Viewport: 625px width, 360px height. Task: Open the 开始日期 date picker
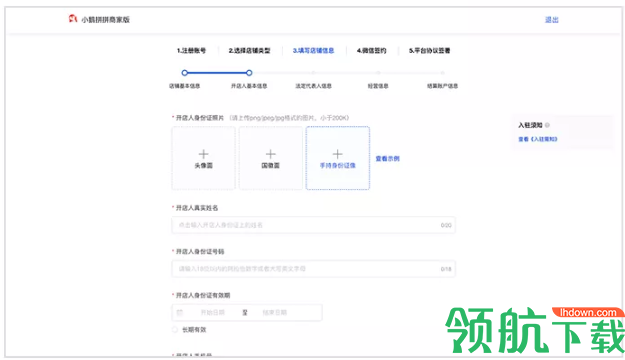point(213,313)
